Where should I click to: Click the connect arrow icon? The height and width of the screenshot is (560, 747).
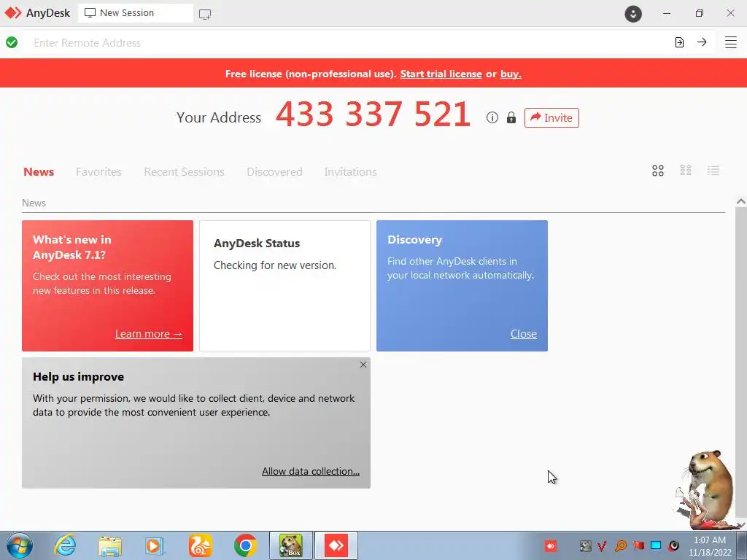click(x=702, y=42)
